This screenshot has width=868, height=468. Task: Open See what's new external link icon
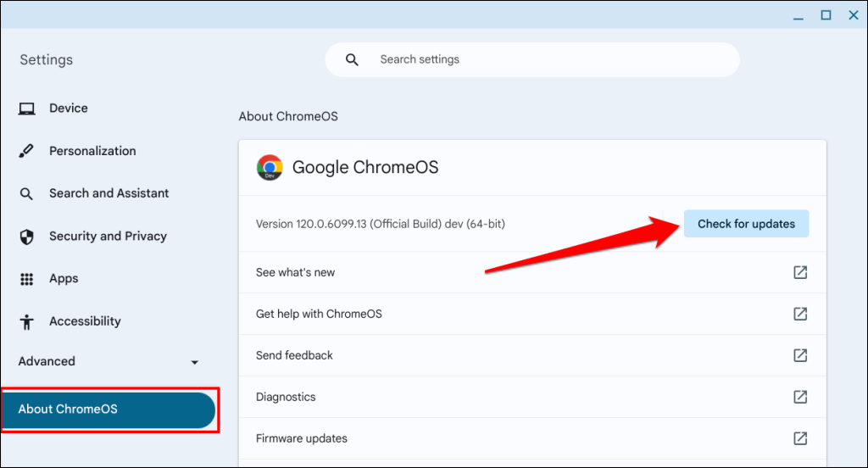799,272
